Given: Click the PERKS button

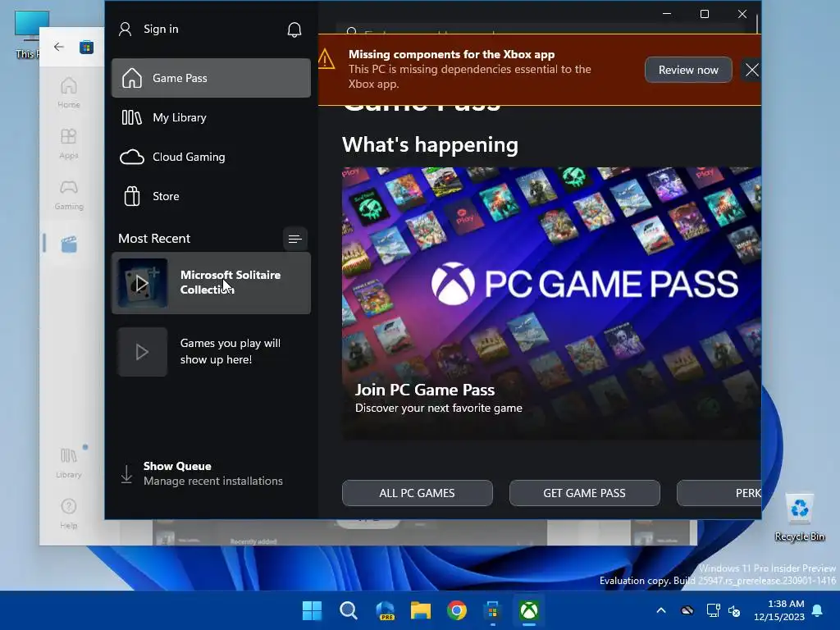Looking at the screenshot, I should [719, 493].
